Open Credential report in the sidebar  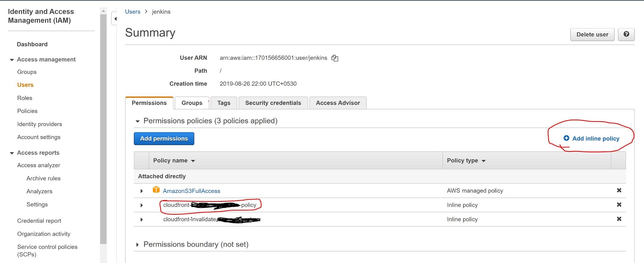pos(39,221)
